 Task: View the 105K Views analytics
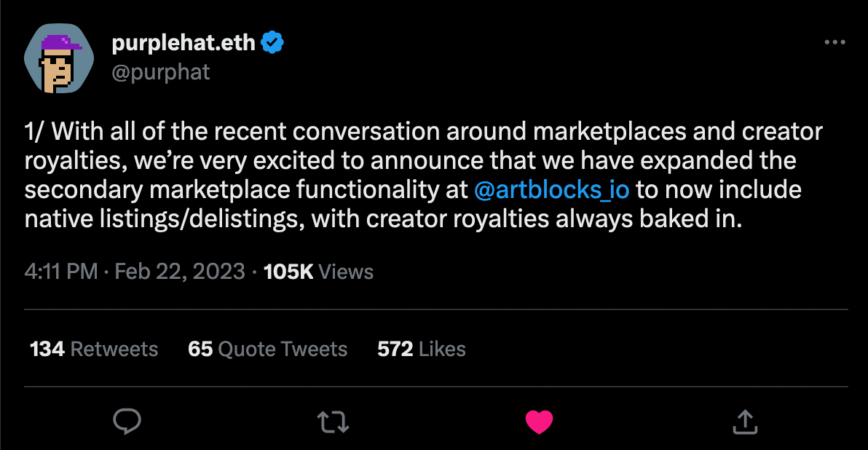coord(317,272)
